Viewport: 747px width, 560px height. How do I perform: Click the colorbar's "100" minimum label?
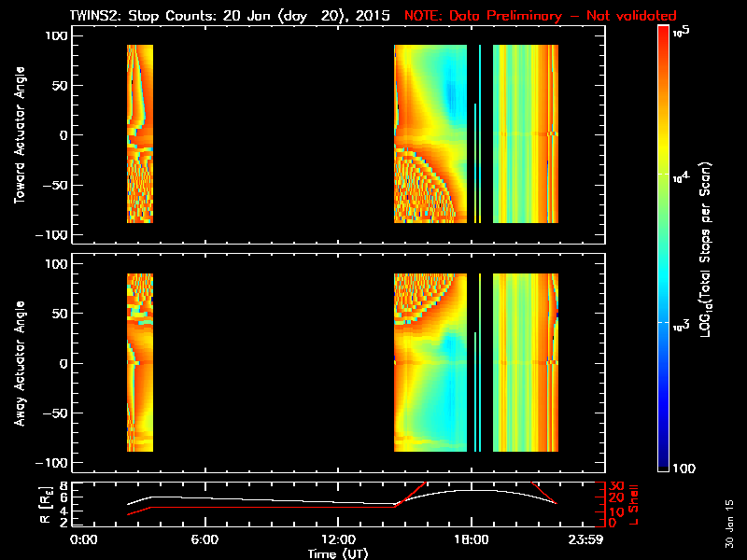pyautogui.click(x=684, y=469)
